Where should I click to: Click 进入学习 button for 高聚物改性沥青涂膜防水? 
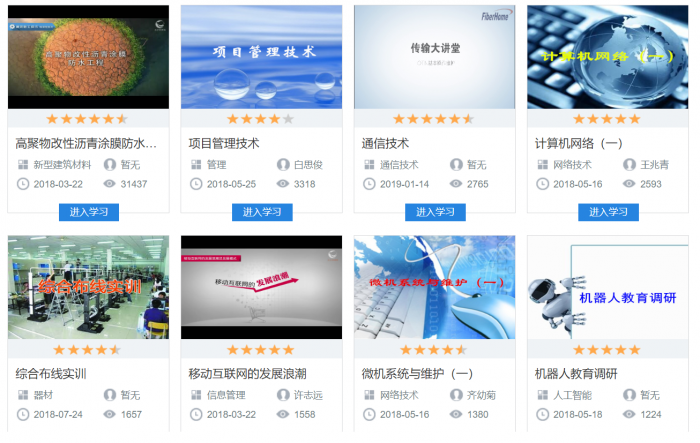pos(89,212)
